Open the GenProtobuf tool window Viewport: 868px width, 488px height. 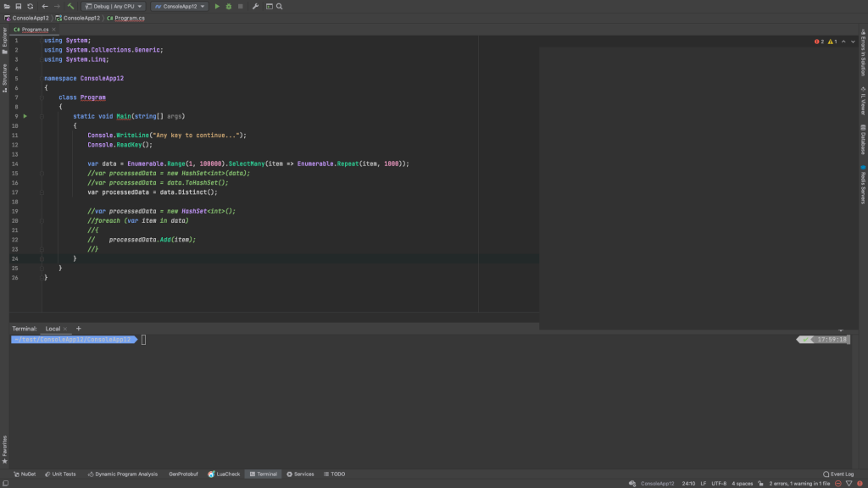point(183,474)
